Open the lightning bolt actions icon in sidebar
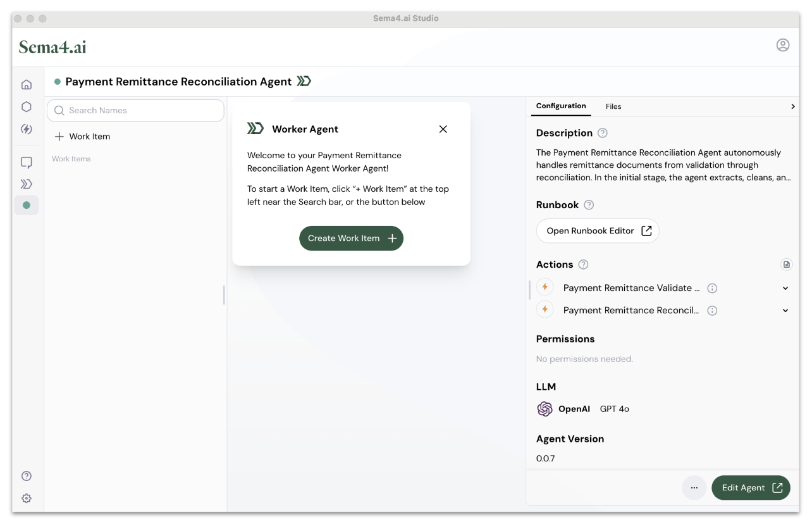The image size is (812, 524). (27, 129)
